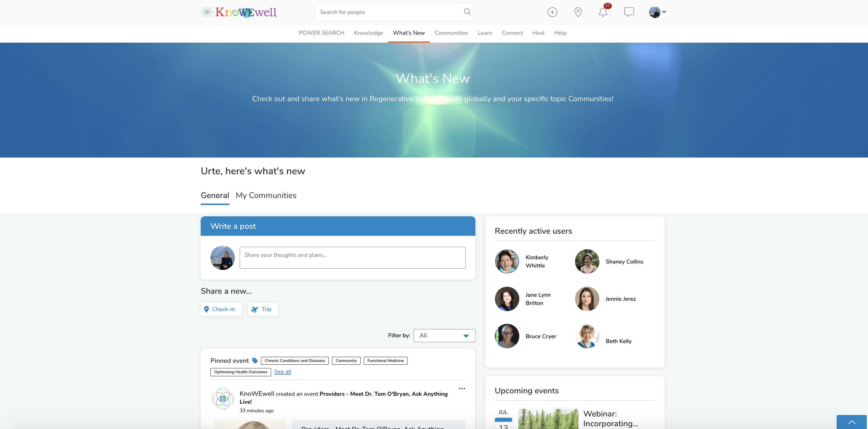Open Shaney Collins name link
The height and width of the screenshot is (429, 868).
click(624, 261)
